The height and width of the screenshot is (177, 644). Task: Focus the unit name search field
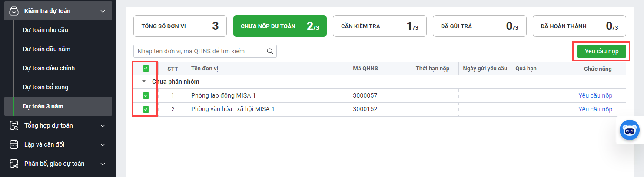(x=200, y=51)
